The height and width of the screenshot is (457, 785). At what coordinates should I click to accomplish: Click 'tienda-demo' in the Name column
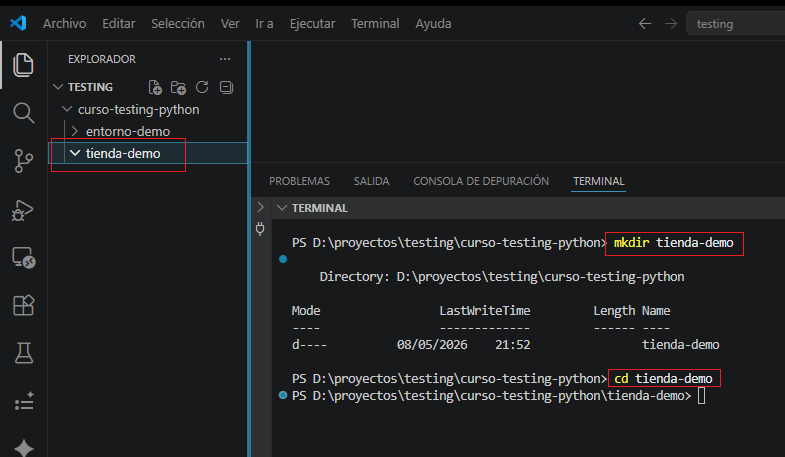click(681, 344)
